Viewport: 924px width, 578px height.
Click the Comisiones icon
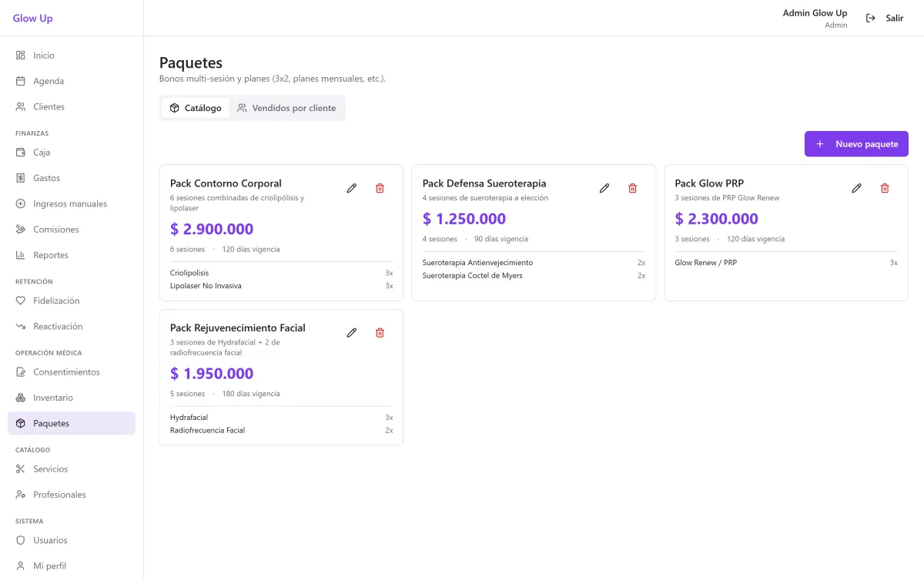pyautogui.click(x=21, y=230)
